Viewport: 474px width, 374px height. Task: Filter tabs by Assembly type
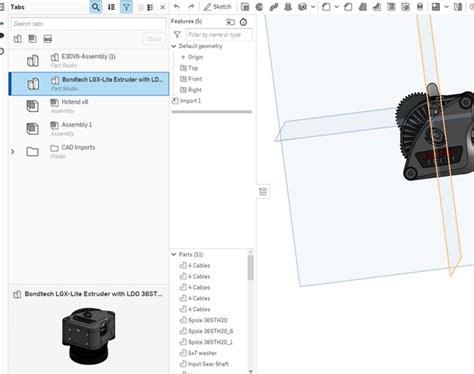33,39
